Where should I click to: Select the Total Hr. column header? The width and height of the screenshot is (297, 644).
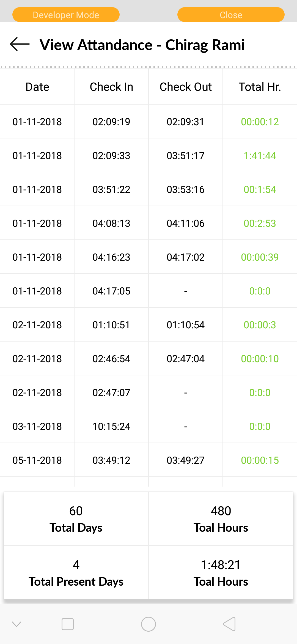coord(260,87)
